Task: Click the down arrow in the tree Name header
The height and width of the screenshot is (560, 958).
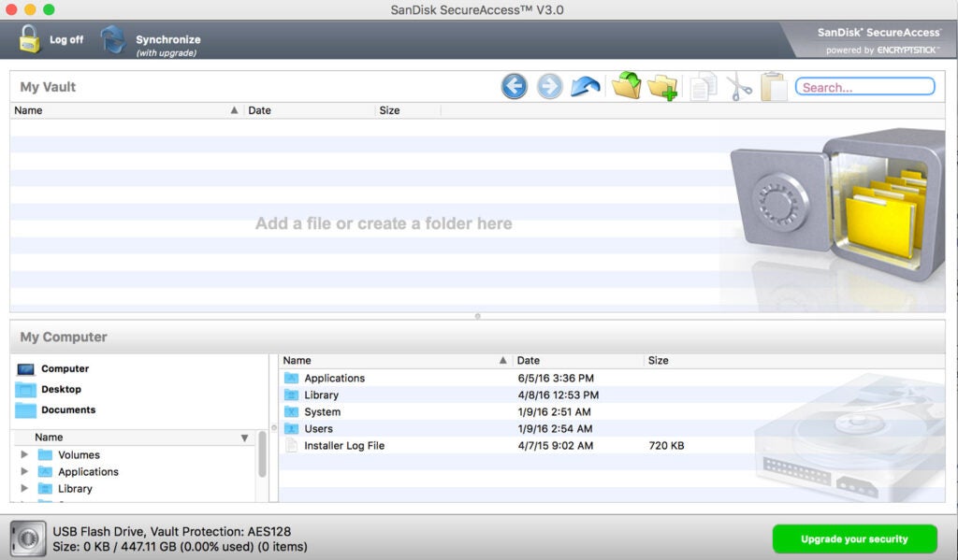Action: [244, 438]
